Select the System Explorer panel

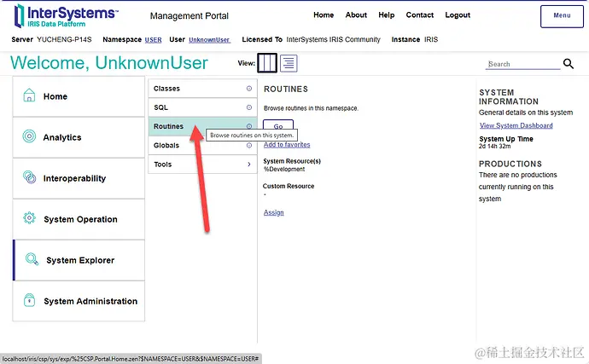79,260
